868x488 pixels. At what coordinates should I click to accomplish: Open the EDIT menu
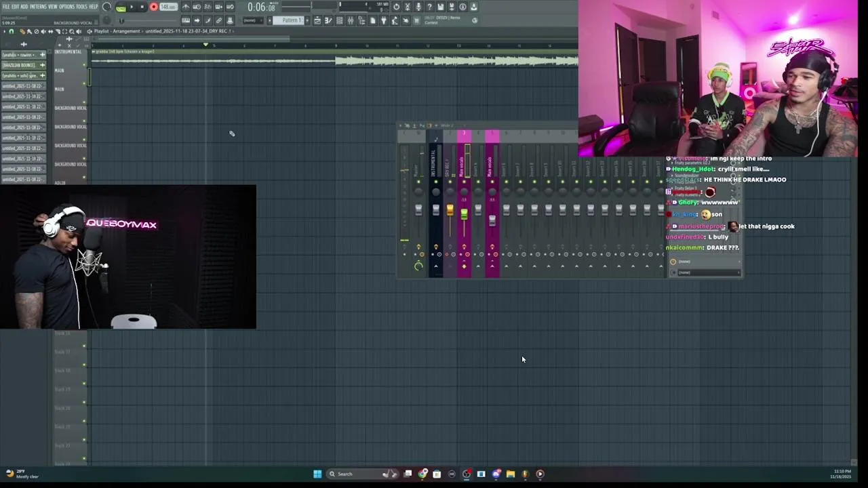(16, 7)
